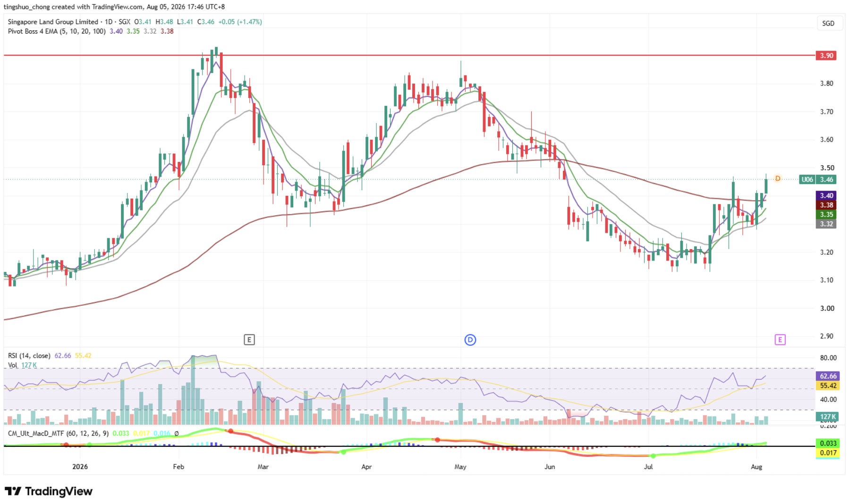Select the red 3.90 price-axis label
The width and height of the screenshot is (850, 504).
point(826,56)
